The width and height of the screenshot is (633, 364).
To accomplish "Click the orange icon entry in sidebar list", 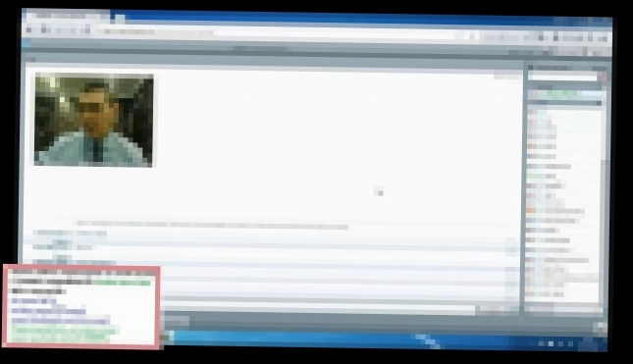I will pyautogui.click(x=531, y=210).
